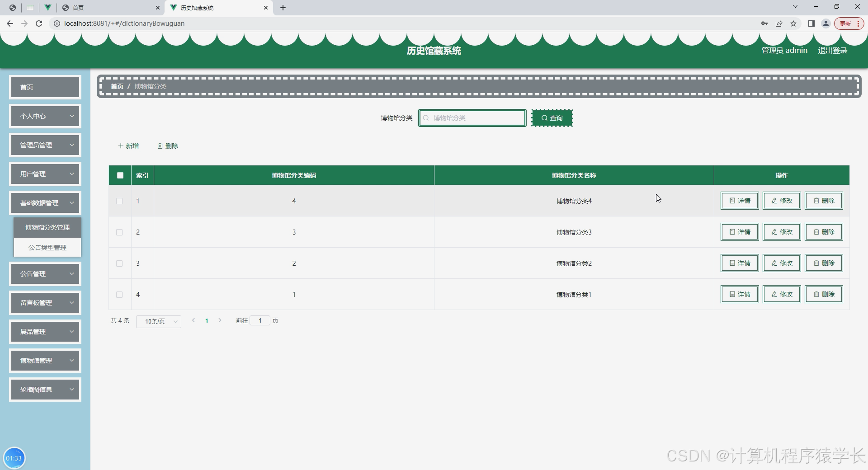This screenshot has height=470, width=868.
Task: Click the browser back arrow
Action: point(10,23)
